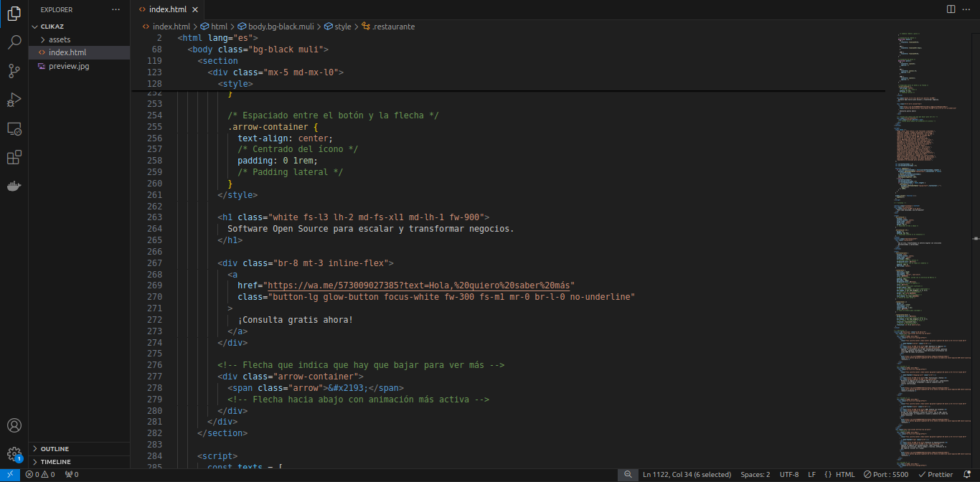The width and height of the screenshot is (980, 482).
Task: Click sticky line 'body class="bg-black muli"'
Action: pyautogui.click(x=258, y=49)
